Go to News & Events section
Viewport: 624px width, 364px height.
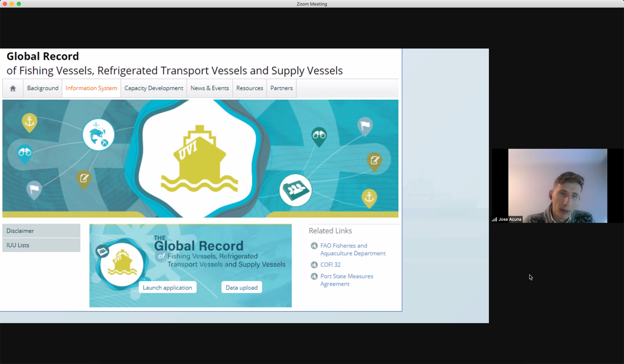tap(209, 88)
